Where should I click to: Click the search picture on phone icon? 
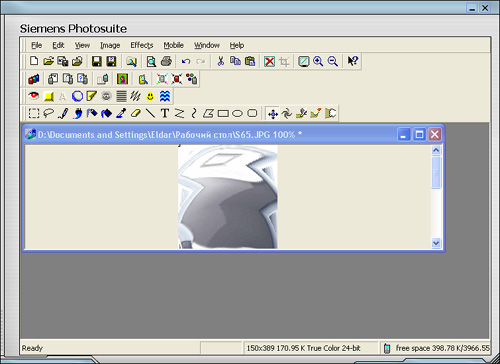click(x=143, y=79)
